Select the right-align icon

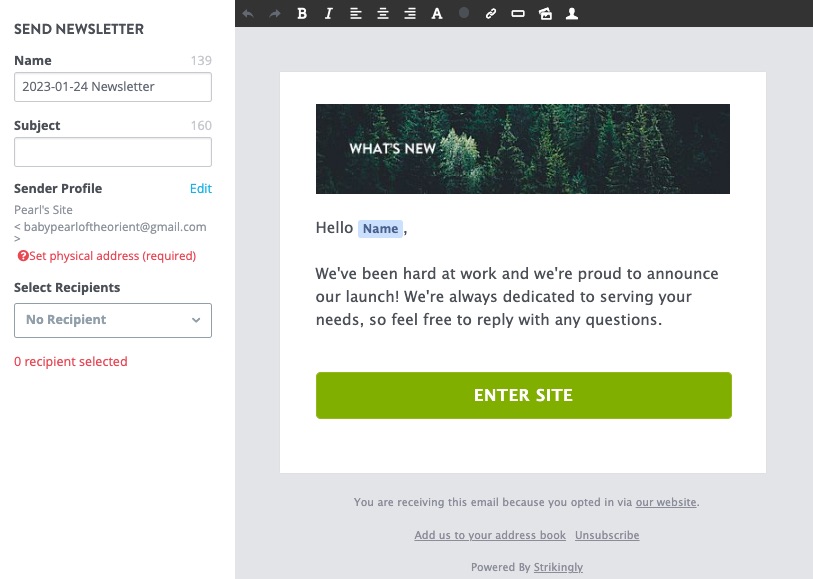(x=410, y=13)
